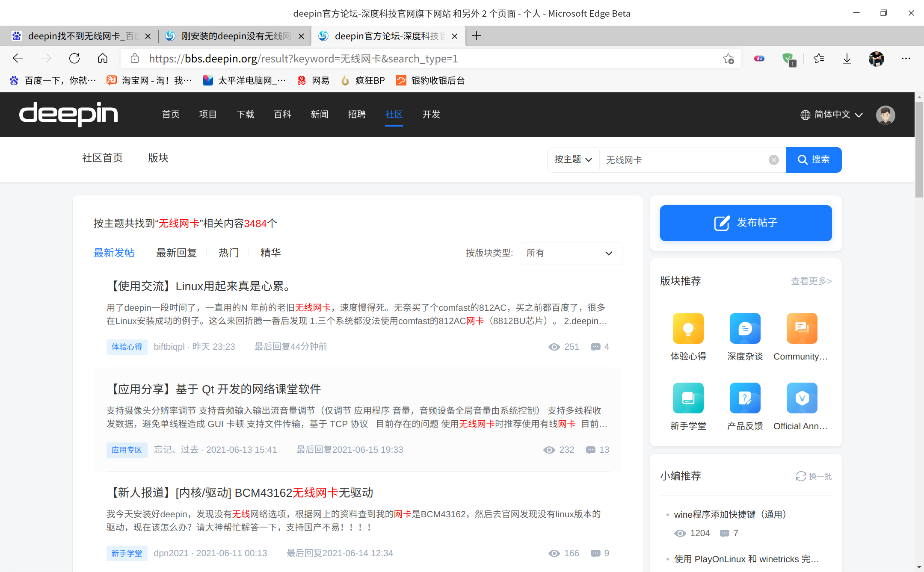Click the Official Announcements section icon
The width and height of the screenshot is (924, 572).
802,398
